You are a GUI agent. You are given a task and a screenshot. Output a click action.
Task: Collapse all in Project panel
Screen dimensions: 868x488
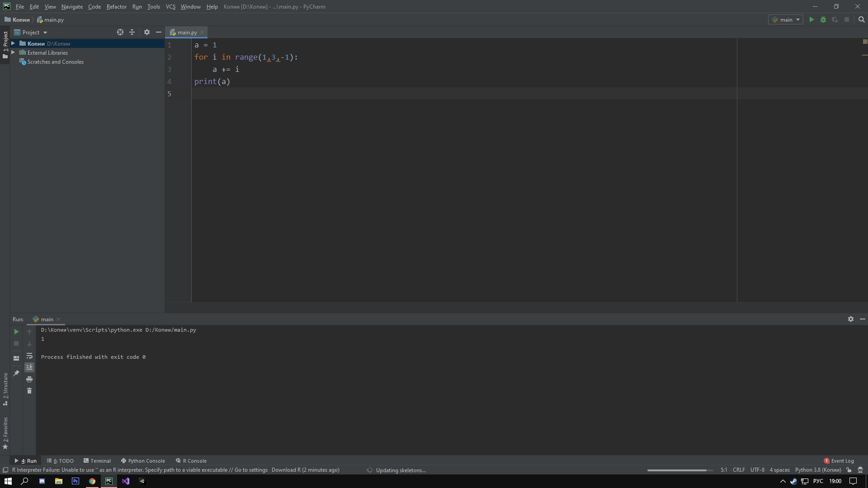tap(132, 32)
